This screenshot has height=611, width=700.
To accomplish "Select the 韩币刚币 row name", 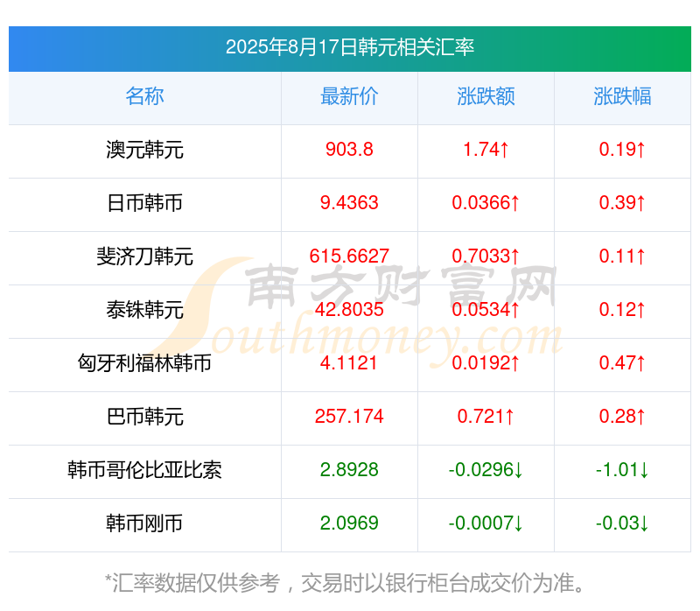I will pyautogui.click(x=144, y=523).
